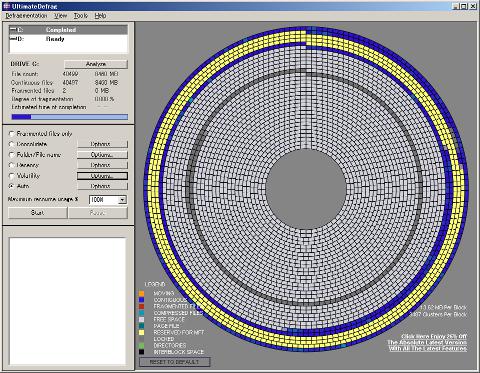Image resolution: width=480 pixels, height=373 pixels.
Task: Click the green Directories legend swatch
Action: pyautogui.click(x=142, y=345)
